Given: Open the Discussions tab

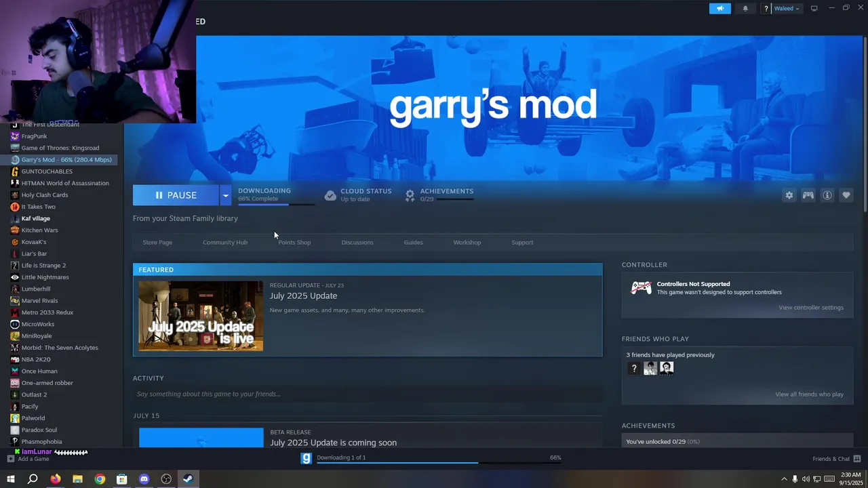Looking at the screenshot, I should click(x=357, y=243).
